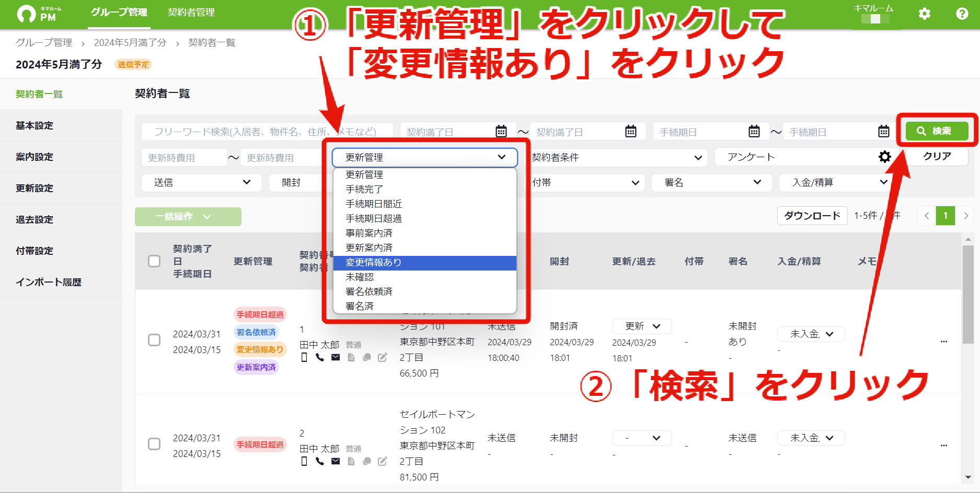This screenshot has height=493, width=980.
Task: Switch to グループ管理 tab
Action: click(x=119, y=13)
